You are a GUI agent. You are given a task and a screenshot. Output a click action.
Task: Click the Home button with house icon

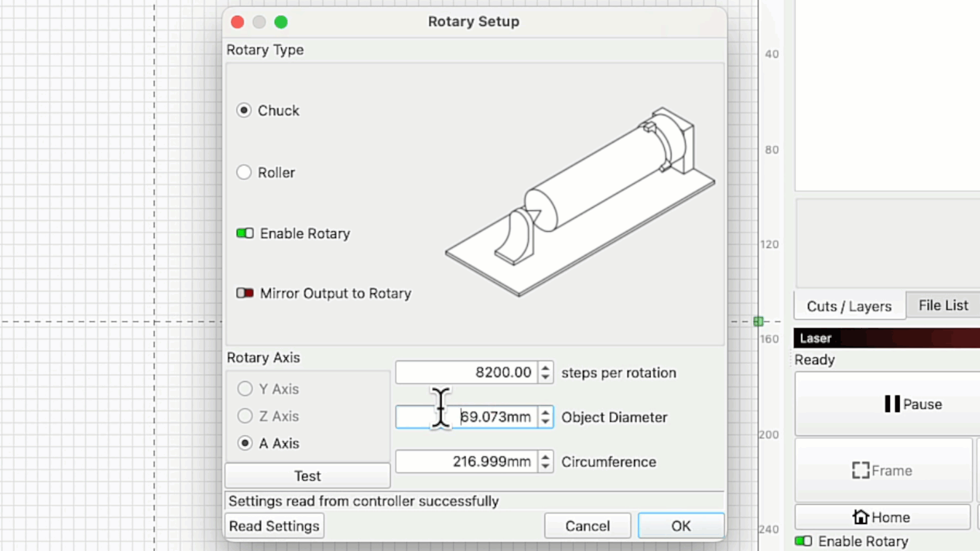[881, 517]
